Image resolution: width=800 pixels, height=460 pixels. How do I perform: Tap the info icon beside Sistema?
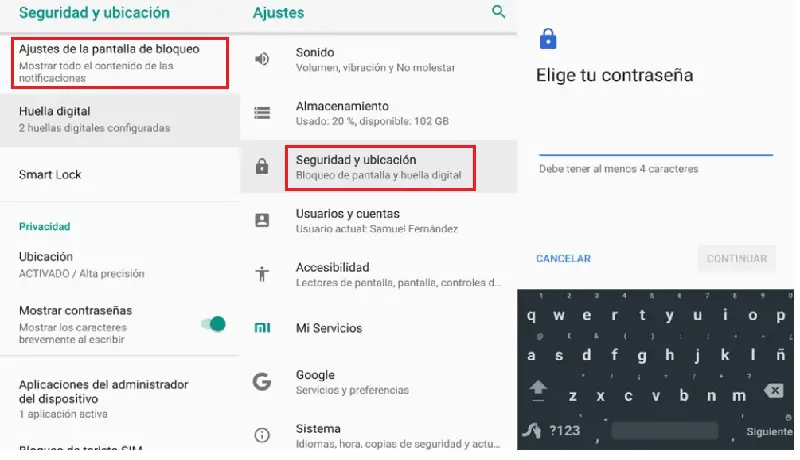262,436
